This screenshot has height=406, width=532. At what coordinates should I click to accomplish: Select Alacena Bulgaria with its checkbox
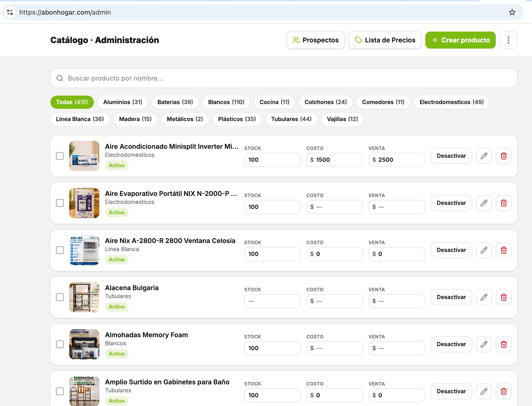pos(60,297)
